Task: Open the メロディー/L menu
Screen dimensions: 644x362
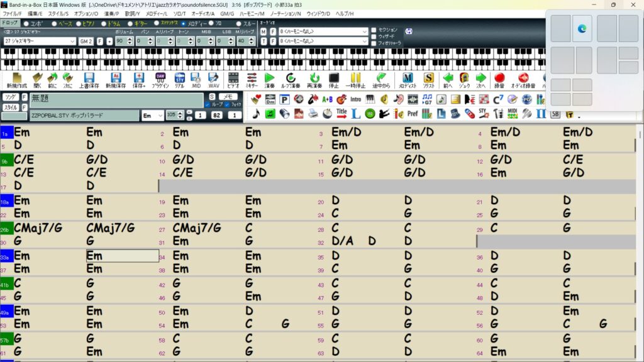Action: coord(157,13)
